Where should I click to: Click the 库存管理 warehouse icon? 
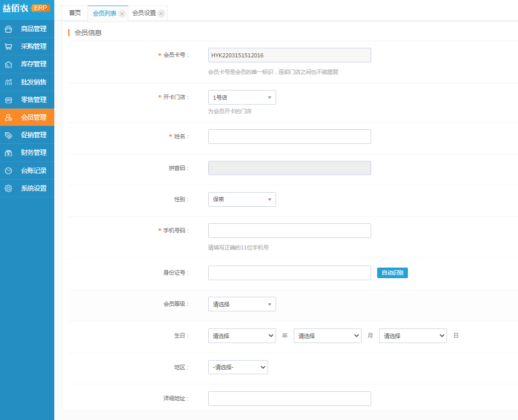point(9,64)
